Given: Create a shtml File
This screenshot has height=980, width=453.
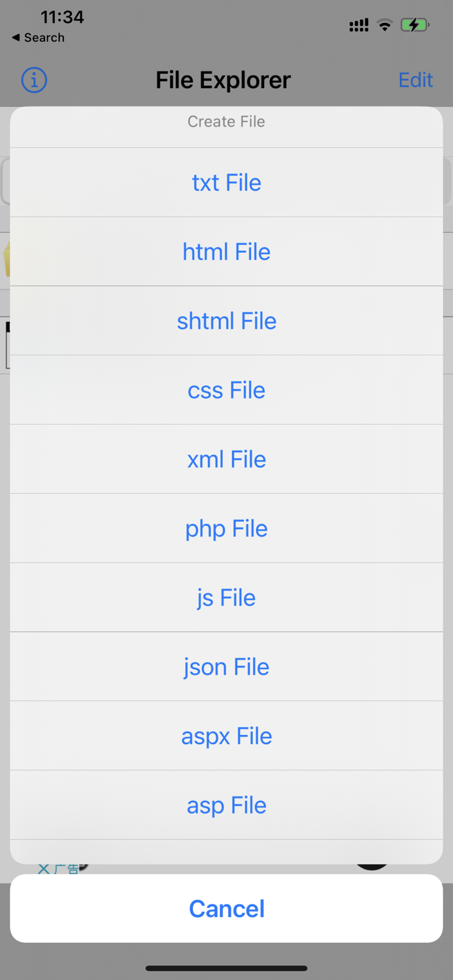Looking at the screenshot, I should click(226, 321).
